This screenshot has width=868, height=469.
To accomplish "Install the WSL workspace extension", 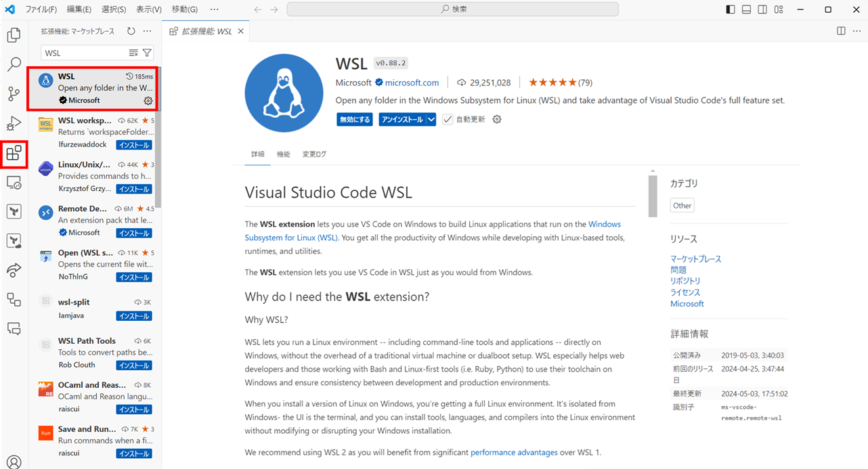I will [134, 145].
